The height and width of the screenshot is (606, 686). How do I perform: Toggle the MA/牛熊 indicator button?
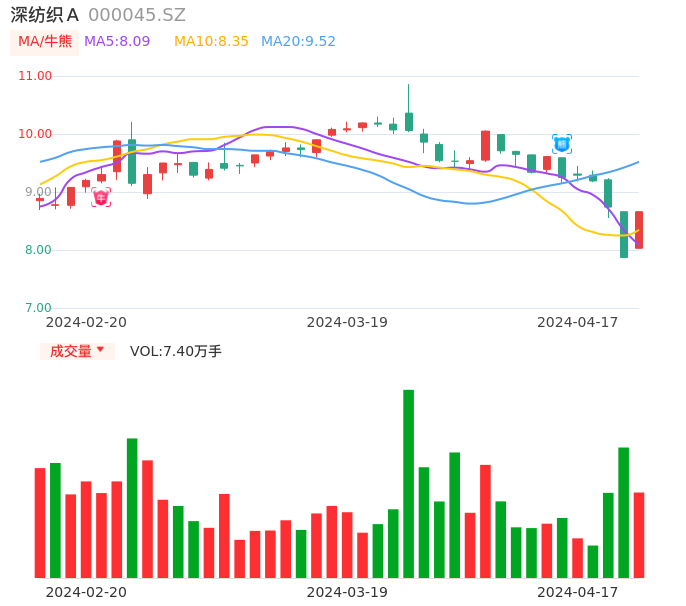point(44,42)
